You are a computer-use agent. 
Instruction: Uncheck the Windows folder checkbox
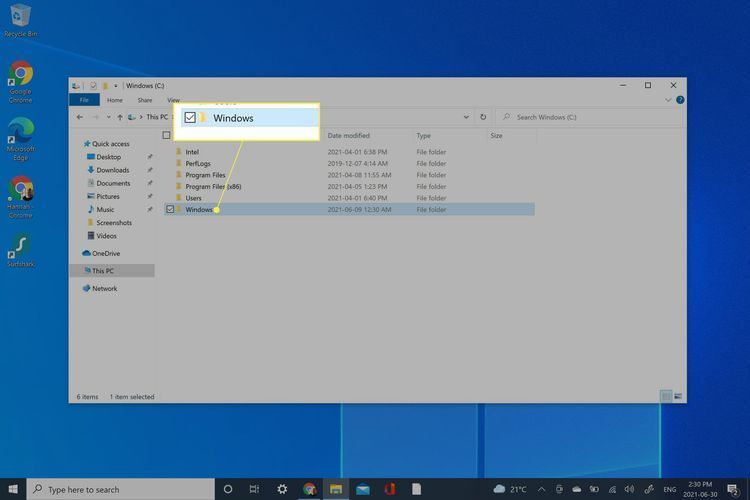pos(170,210)
